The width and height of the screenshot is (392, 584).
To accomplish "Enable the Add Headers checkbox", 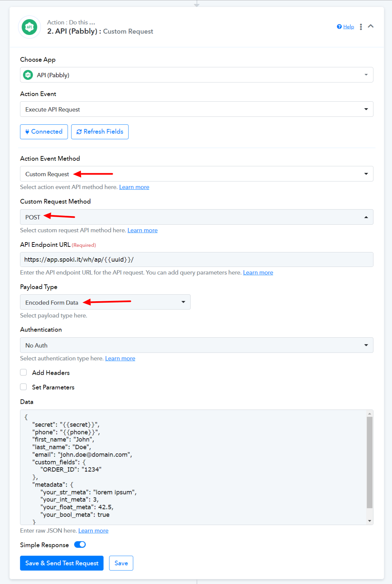I will (23, 373).
